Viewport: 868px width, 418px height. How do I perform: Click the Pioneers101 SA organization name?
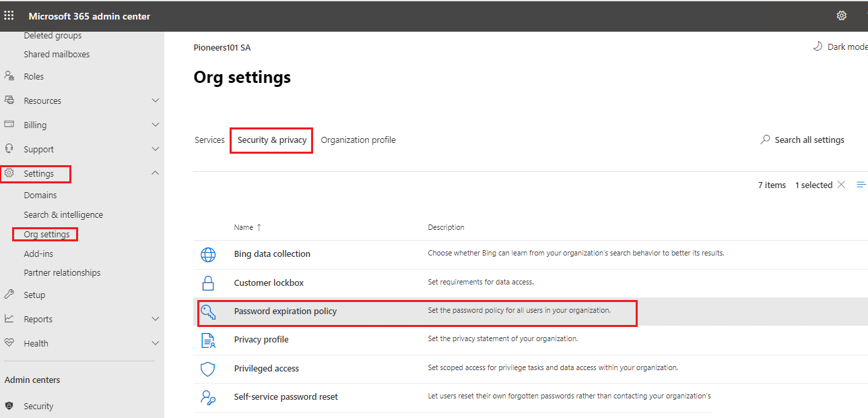[x=222, y=48]
